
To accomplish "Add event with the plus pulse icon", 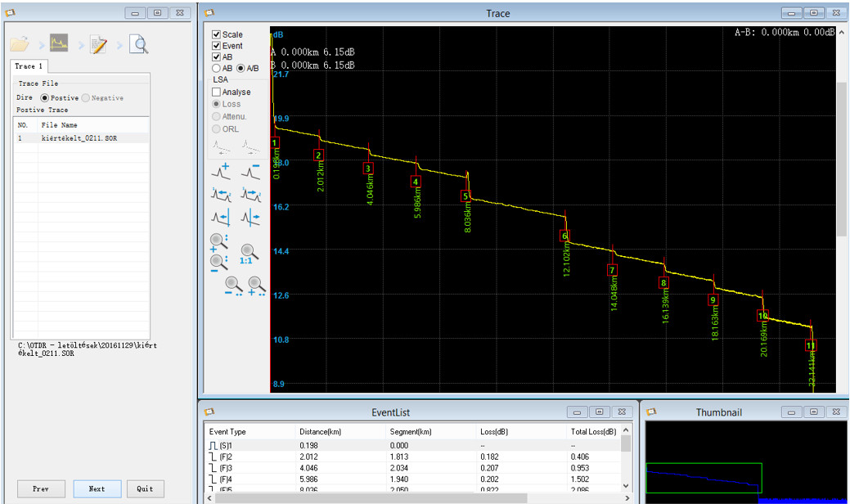I will pyautogui.click(x=221, y=171).
